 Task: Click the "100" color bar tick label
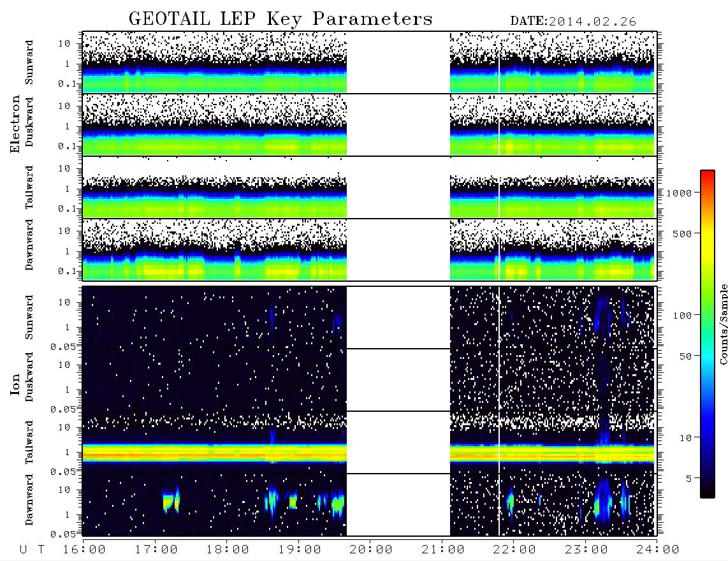683,316
